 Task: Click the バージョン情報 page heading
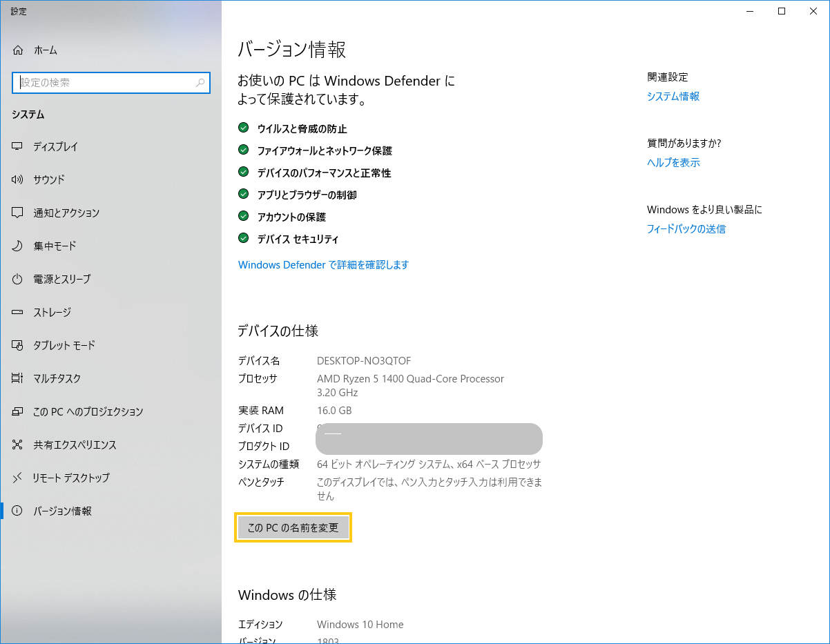pyautogui.click(x=291, y=50)
